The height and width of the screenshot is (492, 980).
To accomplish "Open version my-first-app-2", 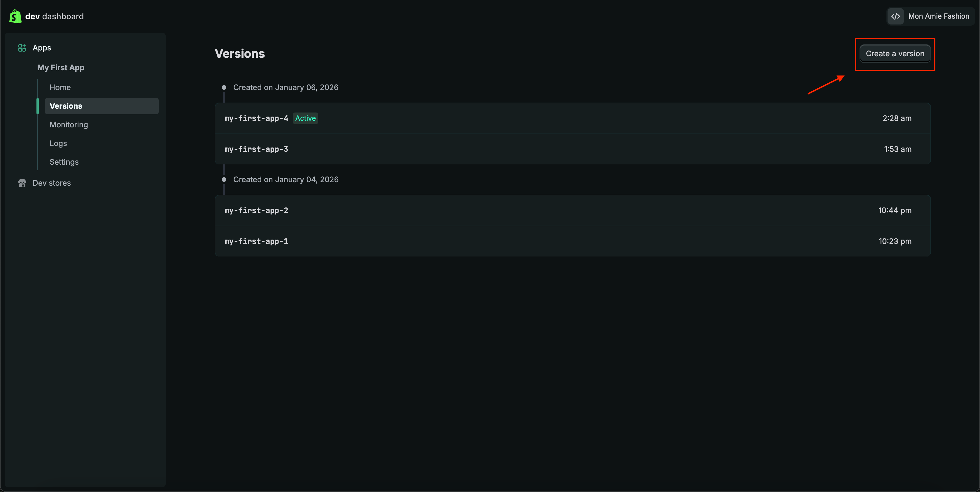I will pos(256,210).
